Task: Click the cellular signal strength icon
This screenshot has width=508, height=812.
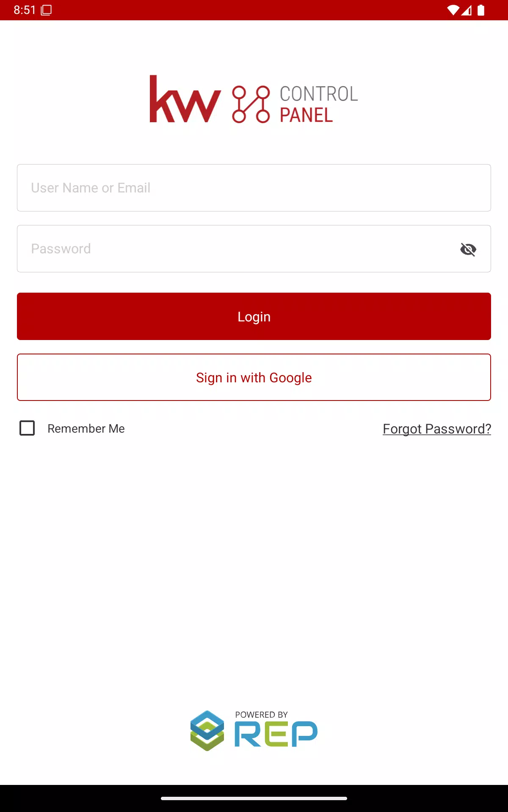Action: pos(467,10)
